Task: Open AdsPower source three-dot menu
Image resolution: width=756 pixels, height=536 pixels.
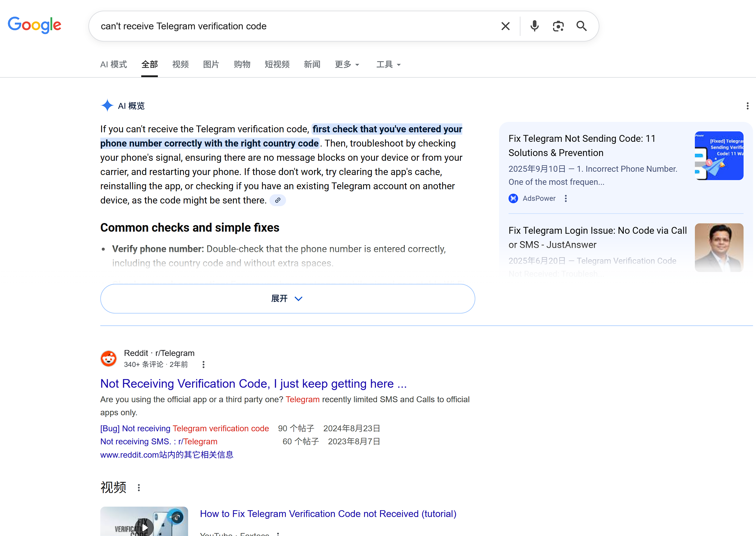Action: coord(566,198)
